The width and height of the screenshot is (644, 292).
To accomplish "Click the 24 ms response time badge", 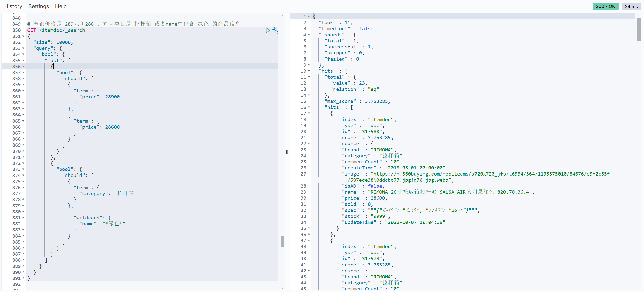I will (631, 6).
